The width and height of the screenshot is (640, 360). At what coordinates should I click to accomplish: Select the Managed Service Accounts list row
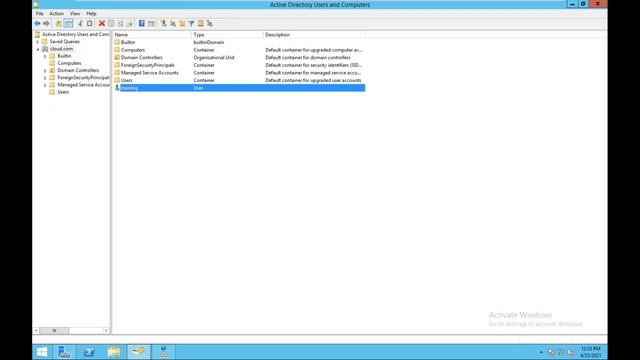239,73
